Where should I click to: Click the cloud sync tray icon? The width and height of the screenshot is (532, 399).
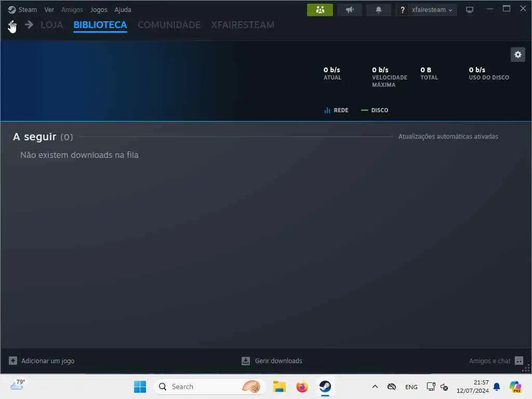(392, 387)
